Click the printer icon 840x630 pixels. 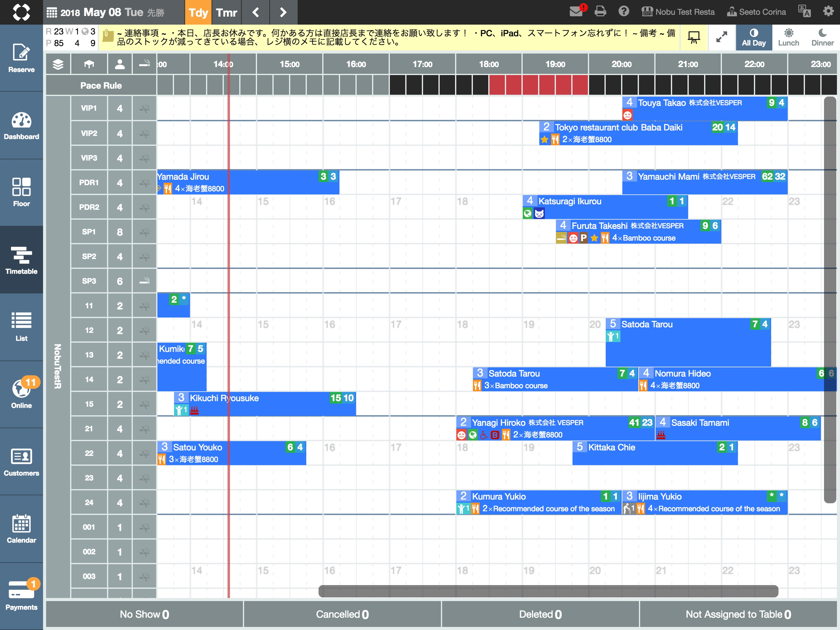click(x=600, y=11)
